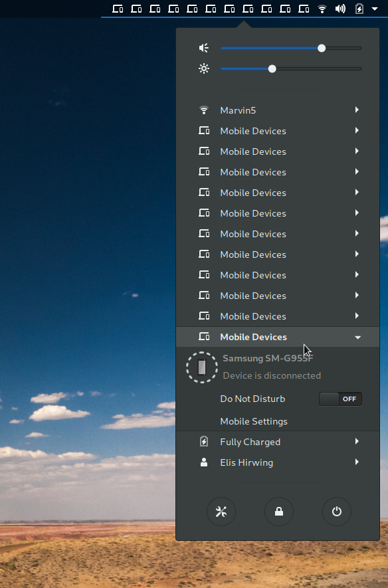The width and height of the screenshot is (388, 588).
Task: Open the Mobile Devices row just above the highlighted one
Action: point(278,316)
